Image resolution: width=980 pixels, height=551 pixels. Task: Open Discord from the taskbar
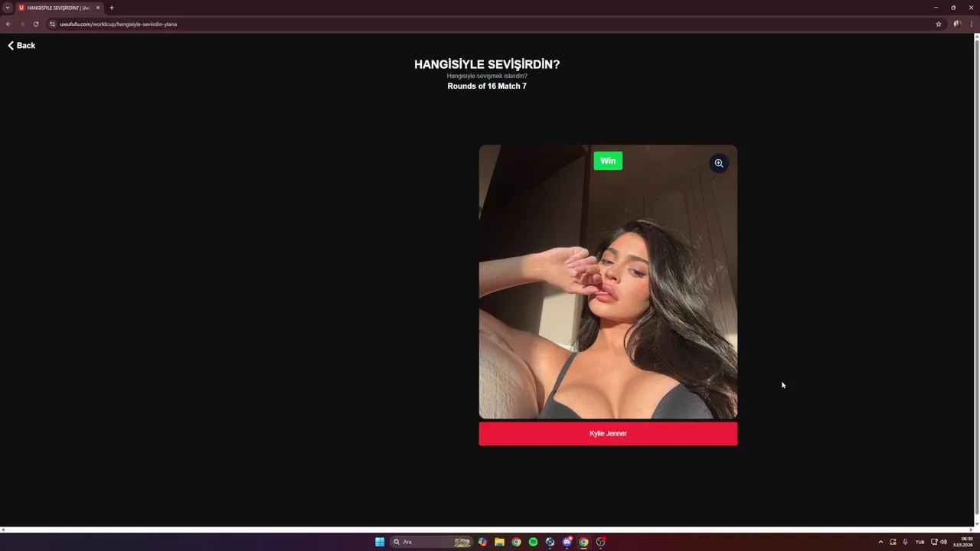pos(567,542)
